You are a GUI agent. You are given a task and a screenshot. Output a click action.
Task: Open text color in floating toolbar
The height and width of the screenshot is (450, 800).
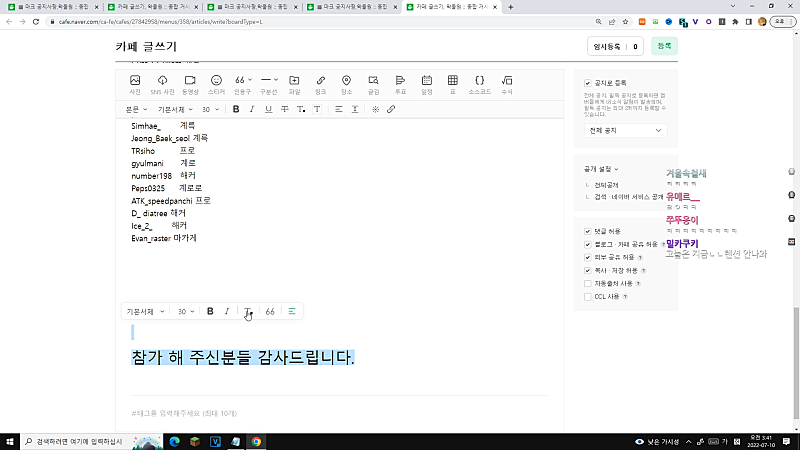247,311
